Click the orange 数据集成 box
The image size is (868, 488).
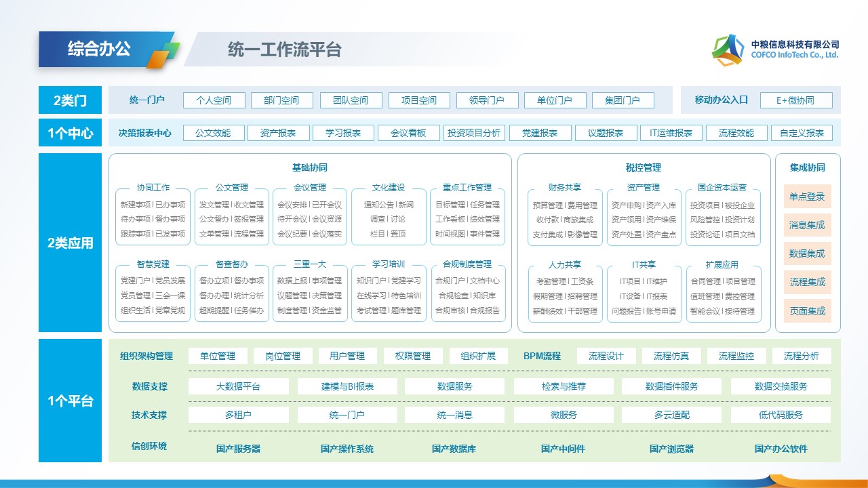[x=807, y=253]
